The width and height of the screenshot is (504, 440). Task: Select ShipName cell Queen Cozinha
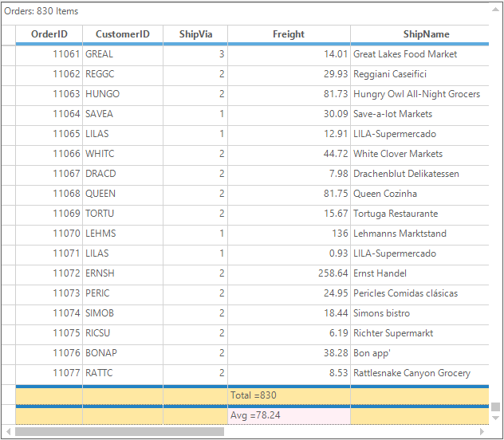tap(419, 195)
